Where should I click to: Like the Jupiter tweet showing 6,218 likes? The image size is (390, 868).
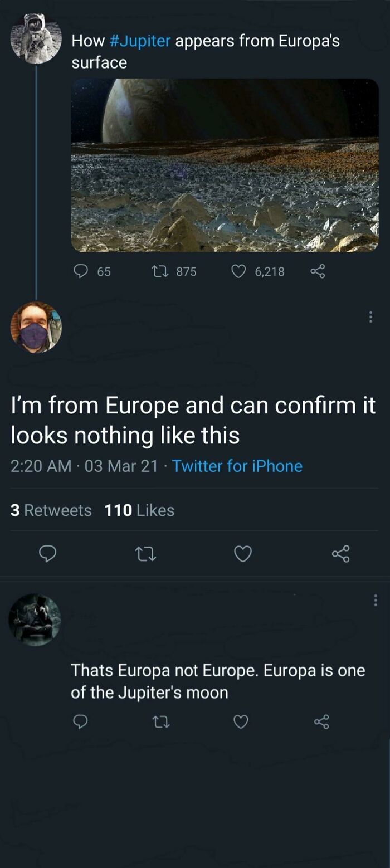point(240,271)
